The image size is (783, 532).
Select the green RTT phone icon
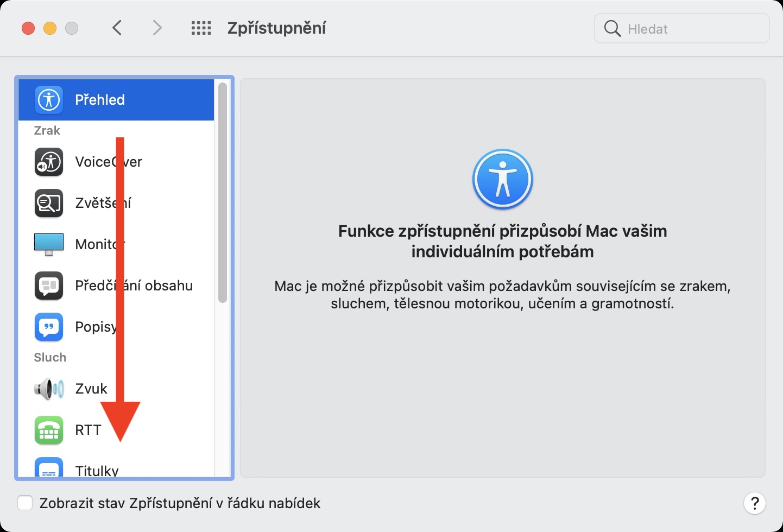pyautogui.click(x=49, y=430)
